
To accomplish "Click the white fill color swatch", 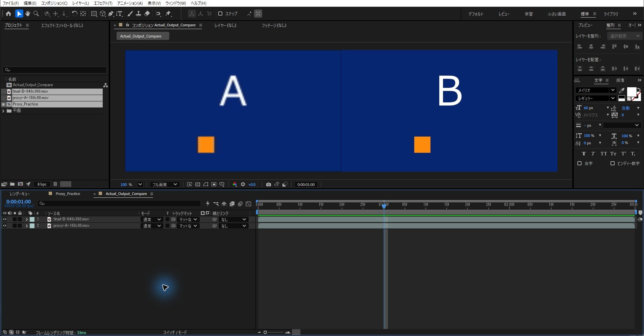I will point(631,92).
